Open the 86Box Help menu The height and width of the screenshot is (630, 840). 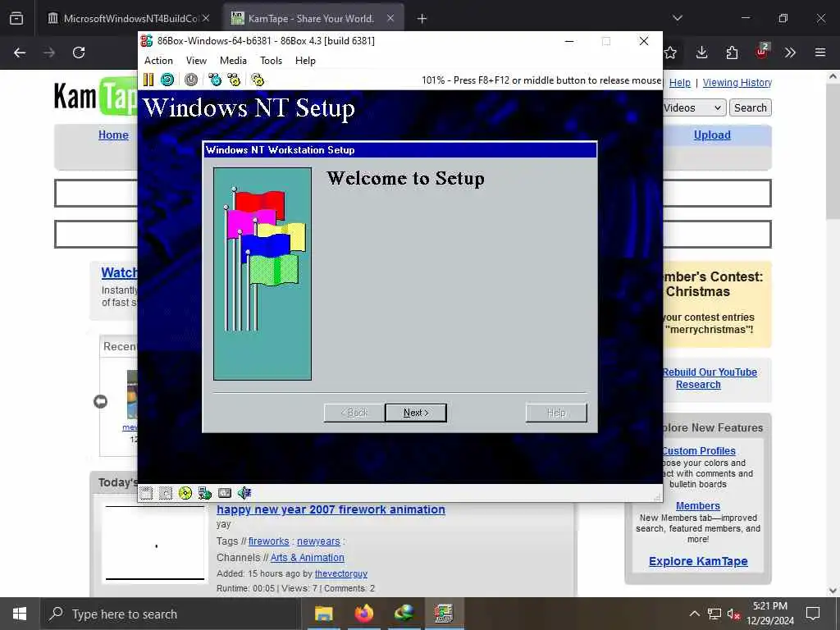(x=305, y=61)
